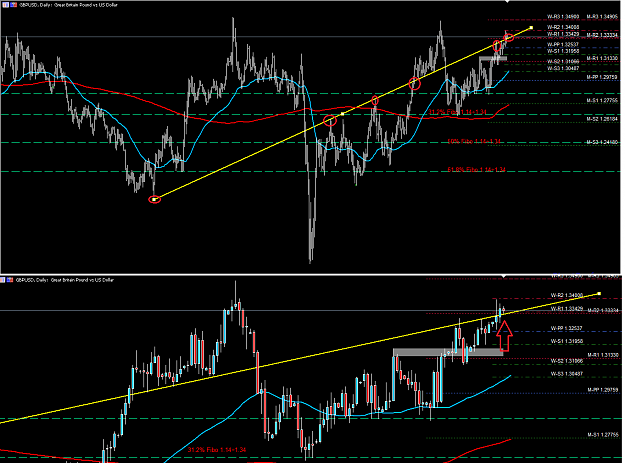Click the 31.2% Fibo label in upper chart
625x463 pixels.
pos(458,112)
